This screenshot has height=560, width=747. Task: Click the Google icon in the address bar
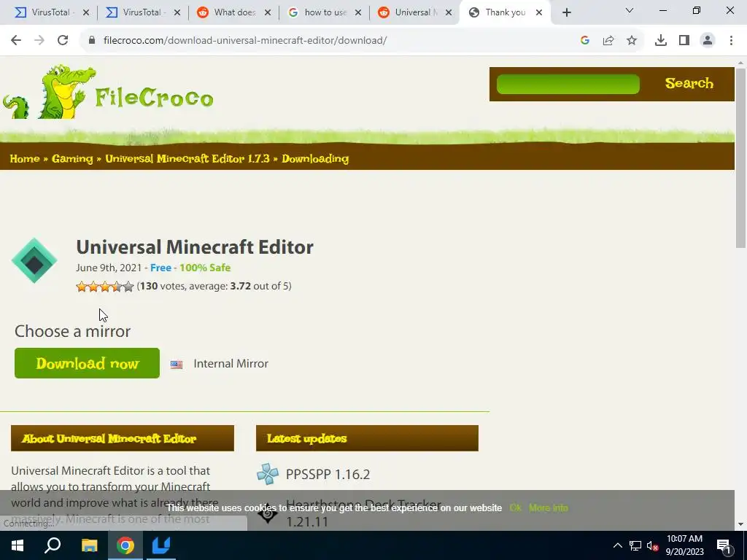pyautogui.click(x=585, y=41)
